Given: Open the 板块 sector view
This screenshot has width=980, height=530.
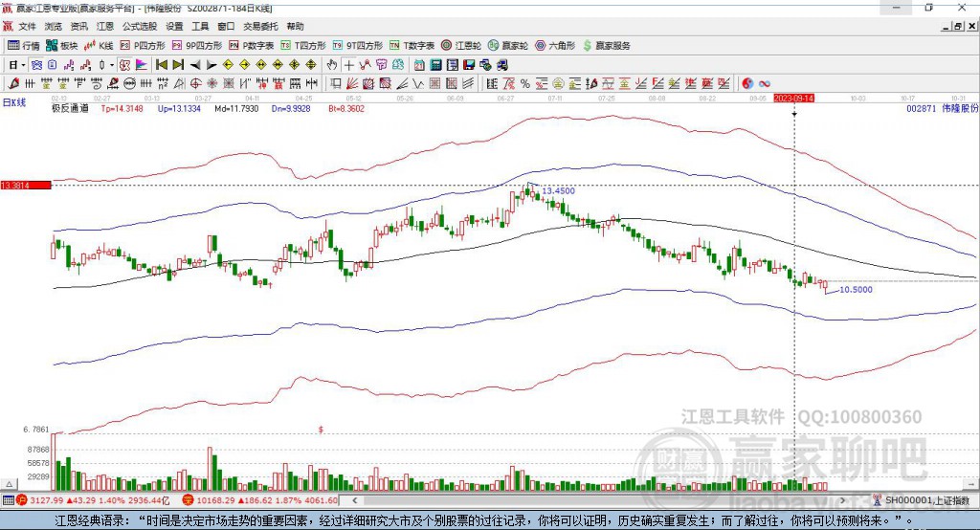Looking at the screenshot, I should pyautogui.click(x=62, y=46).
